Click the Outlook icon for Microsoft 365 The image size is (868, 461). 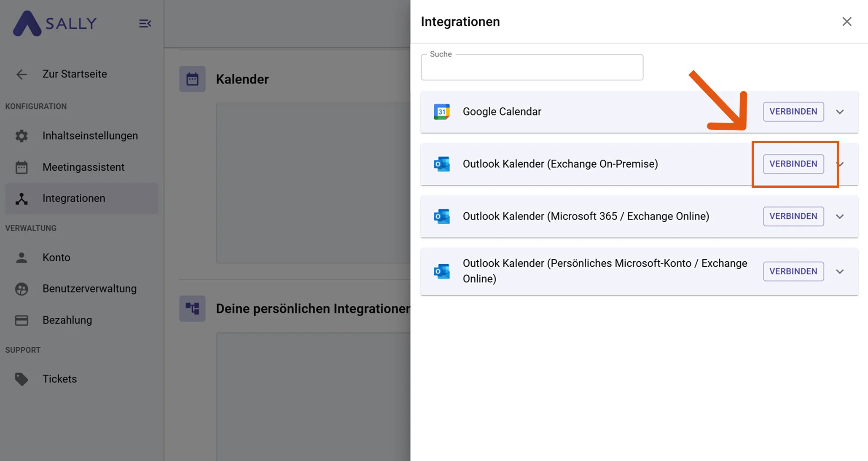point(442,216)
